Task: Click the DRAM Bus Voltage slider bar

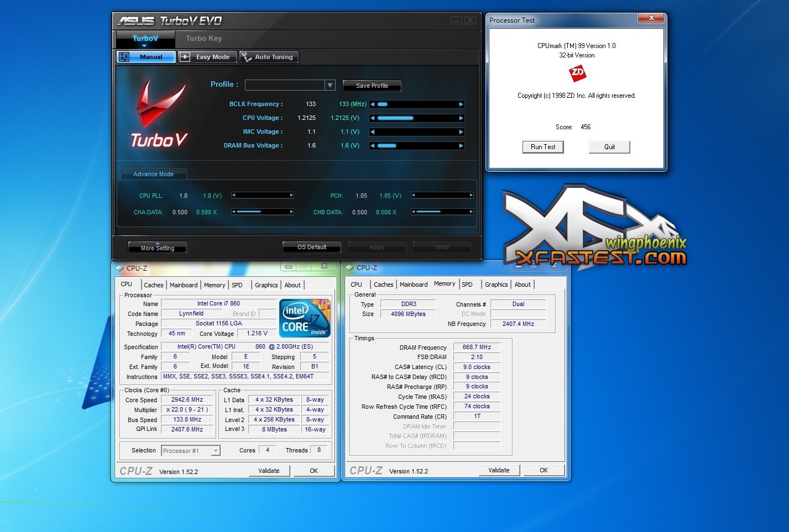Action: click(417, 146)
